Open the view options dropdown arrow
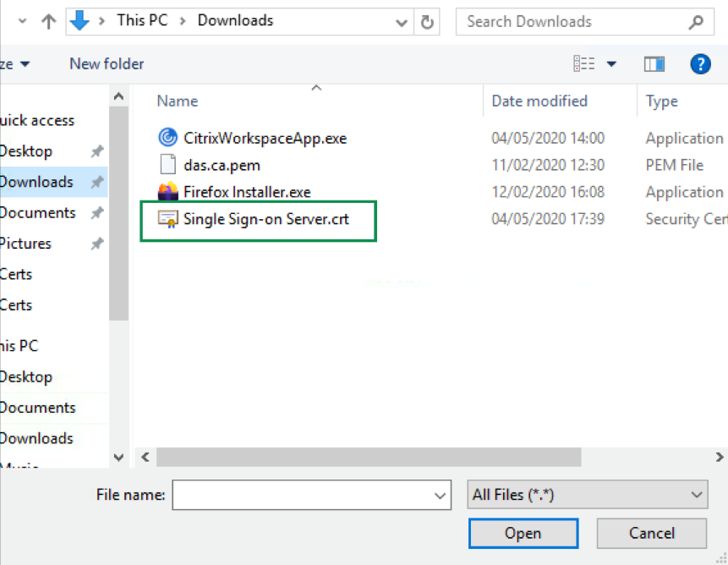The height and width of the screenshot is (565, 728). coord(611,63)
